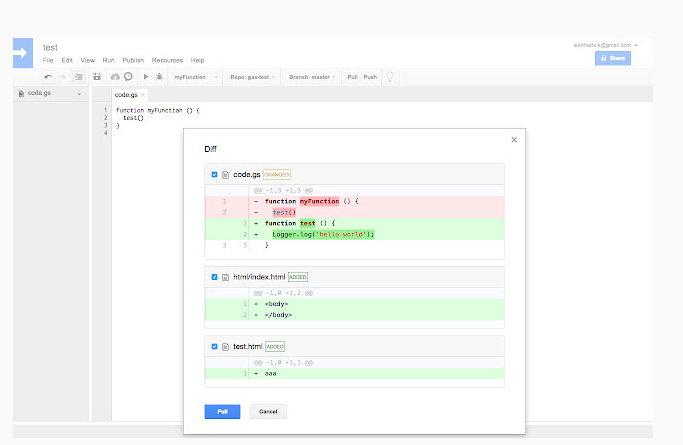Click the Push toolbar button
This screenshot has width=683, height=445.
tap(370, 77)
